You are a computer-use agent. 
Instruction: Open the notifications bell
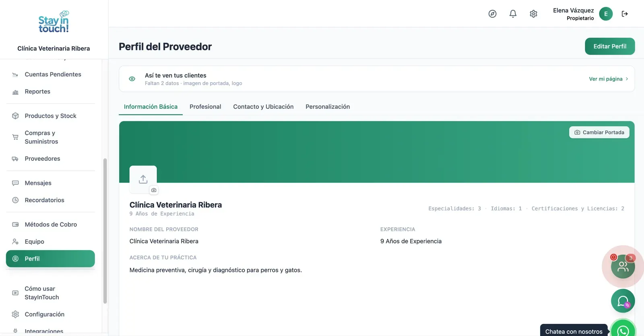[513, 14]
